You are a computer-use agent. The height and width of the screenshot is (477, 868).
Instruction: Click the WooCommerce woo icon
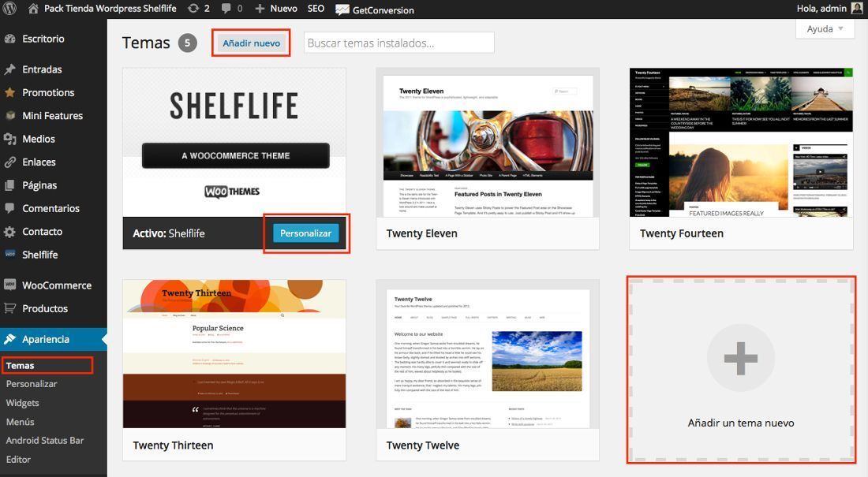[x=10, y=285]
